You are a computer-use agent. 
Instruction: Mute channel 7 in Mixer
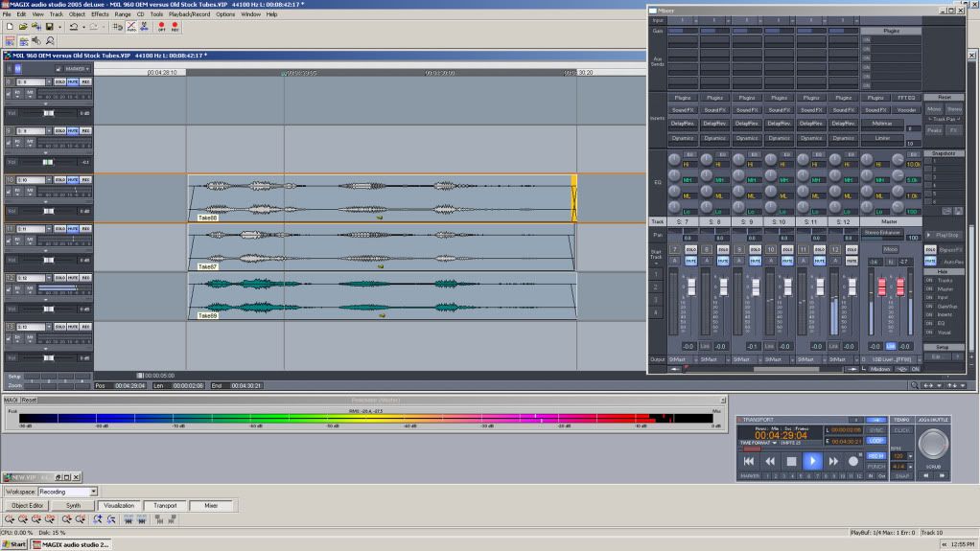[690, 262]
